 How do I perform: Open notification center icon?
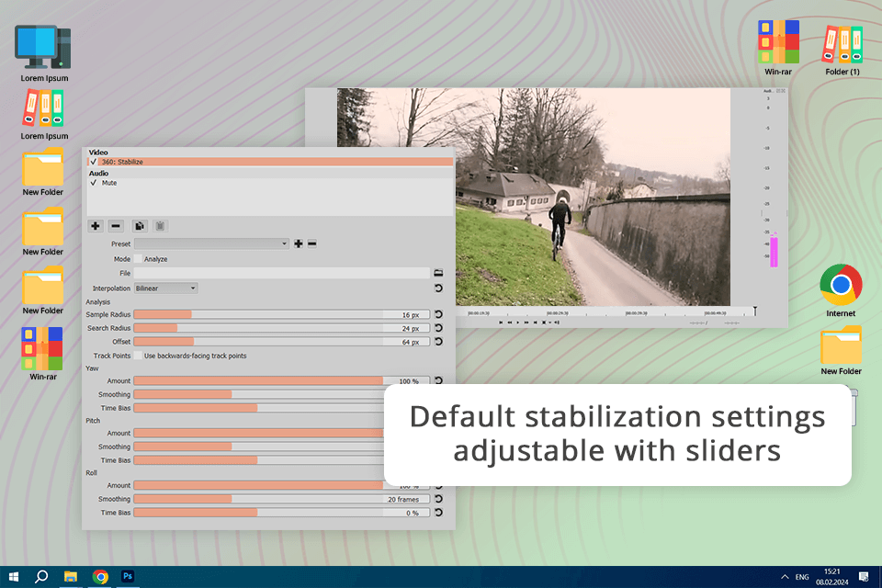pyautogui.click(x=864, y=577)
